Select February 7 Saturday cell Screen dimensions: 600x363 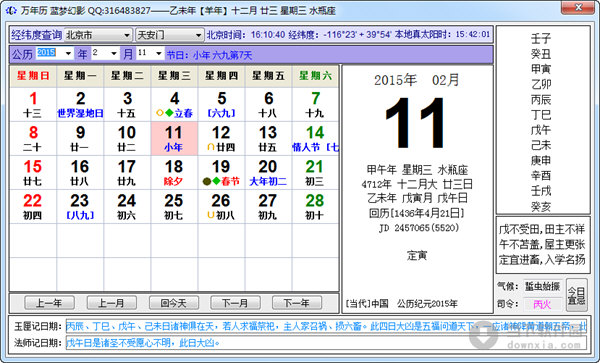pos(315,104)
